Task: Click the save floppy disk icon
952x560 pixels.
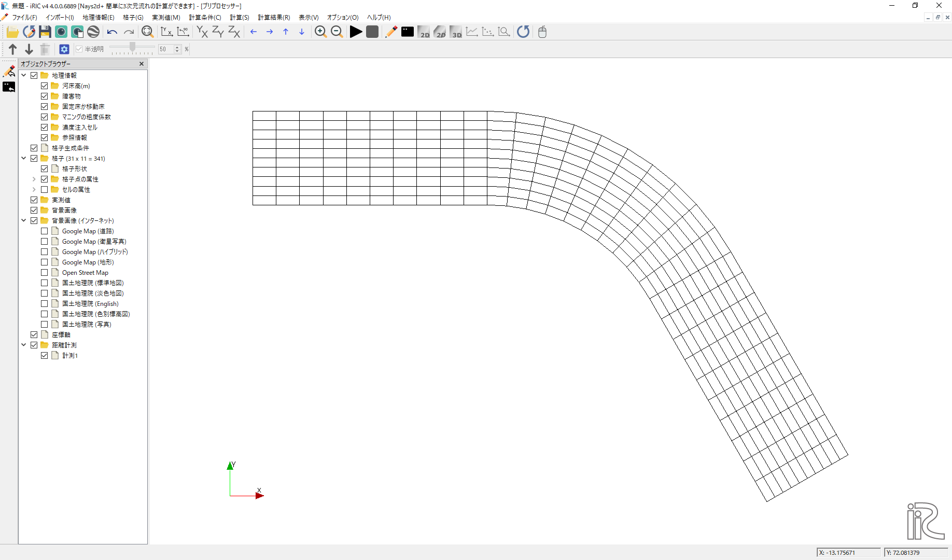Action: coord(45,32)
